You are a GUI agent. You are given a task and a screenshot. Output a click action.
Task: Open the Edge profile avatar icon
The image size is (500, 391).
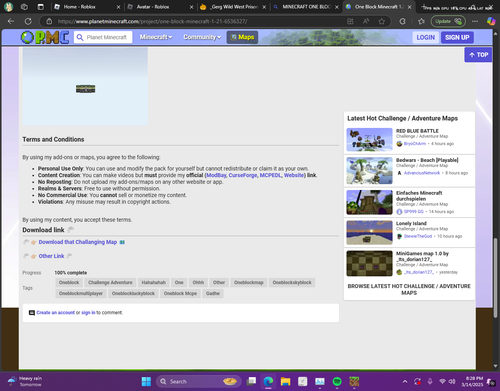8,7
